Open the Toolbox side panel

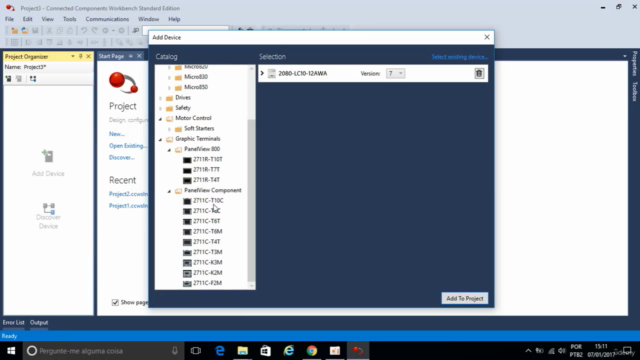point(635,91)
